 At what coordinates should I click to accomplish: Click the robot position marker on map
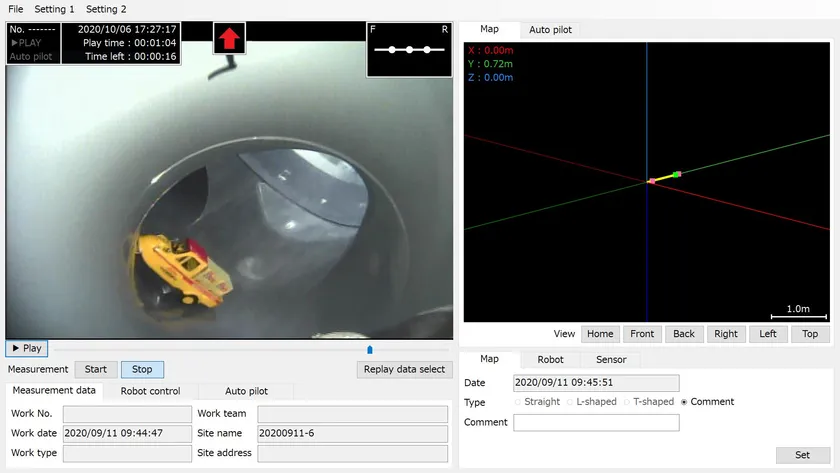click(664, 178)
